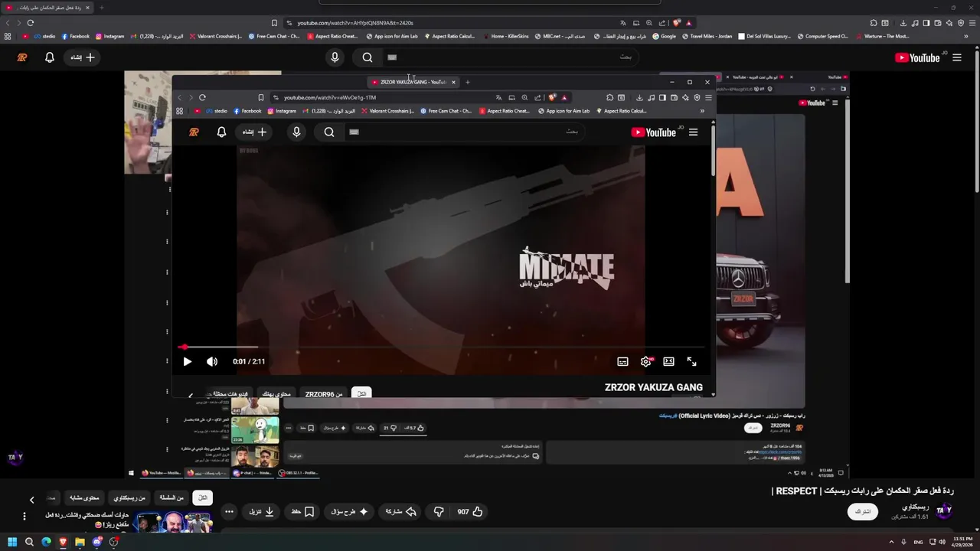Viewport: 980px width, 551px height.
Task: Open Windows Start button
Action: click(x=12, y=542)
